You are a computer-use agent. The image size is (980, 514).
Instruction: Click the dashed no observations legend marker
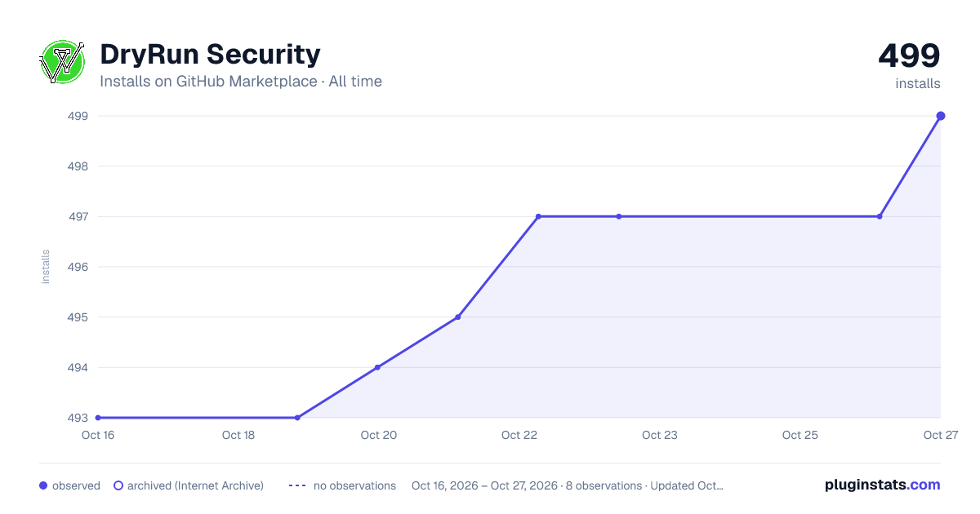click(x=297, y=485)
